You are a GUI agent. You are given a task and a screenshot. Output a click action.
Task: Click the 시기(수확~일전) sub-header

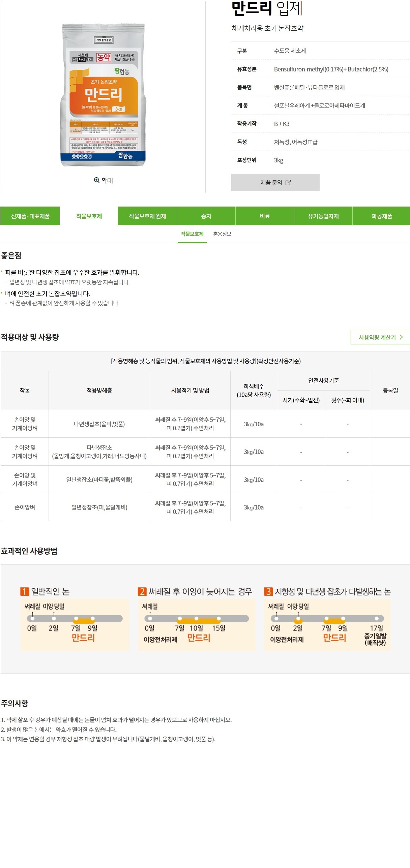(x=301, y=400)
